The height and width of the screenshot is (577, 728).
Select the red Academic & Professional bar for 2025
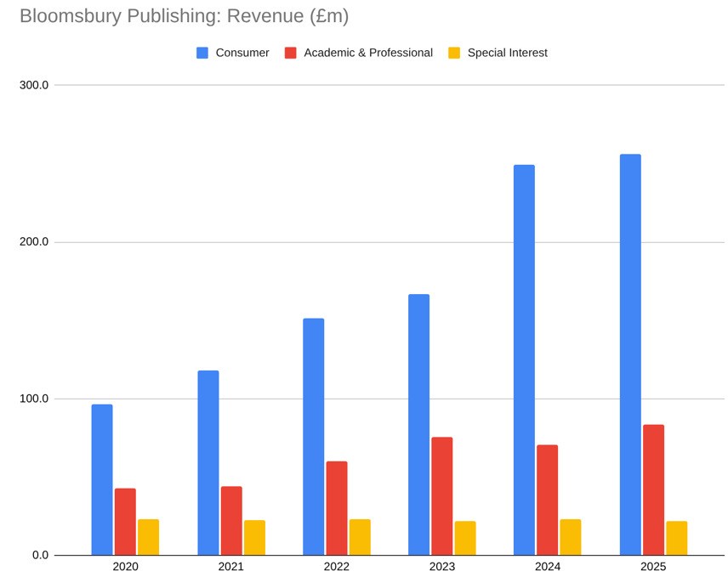click(654, 489)
